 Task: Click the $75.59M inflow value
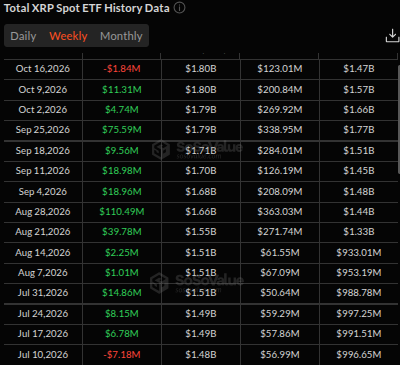click(x=122, y=130)
